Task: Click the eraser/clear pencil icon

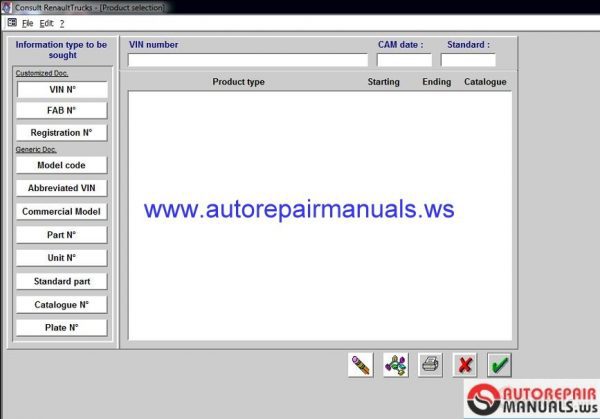Action: tap(360, 365)
